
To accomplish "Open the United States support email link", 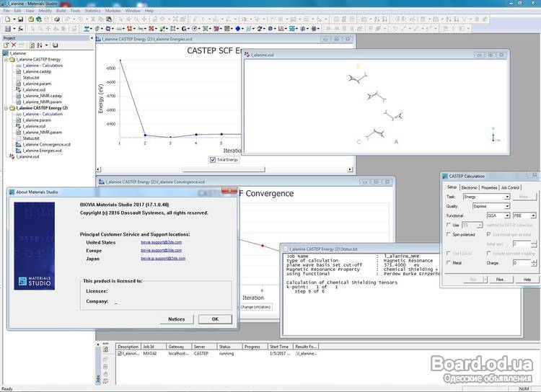I will (x=161, y=242).
